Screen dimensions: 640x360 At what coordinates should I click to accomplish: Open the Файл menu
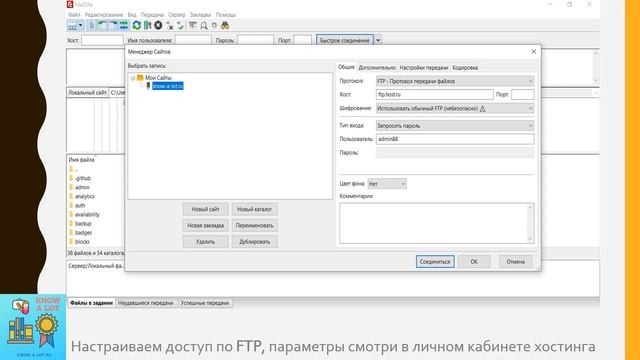point(74,15)
